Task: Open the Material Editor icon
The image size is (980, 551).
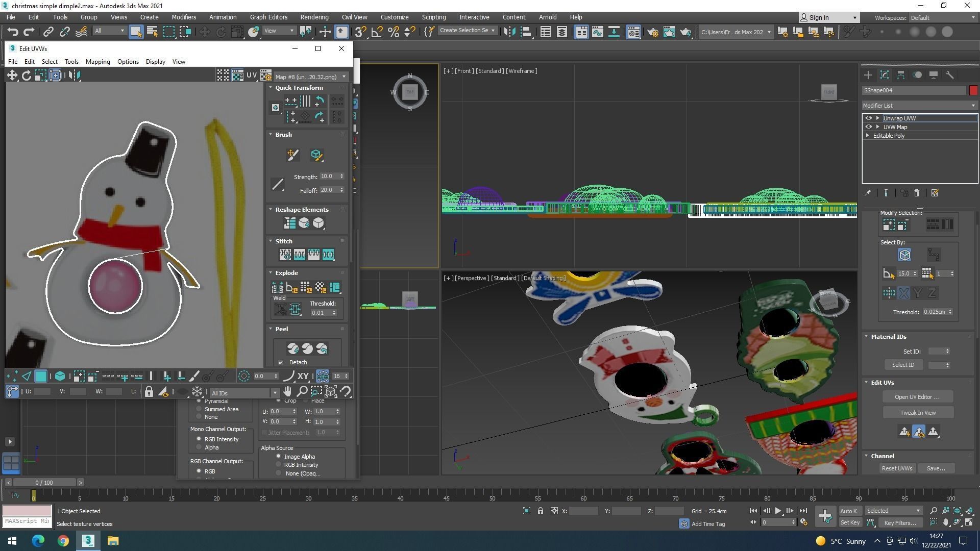Action: [634, 32]
